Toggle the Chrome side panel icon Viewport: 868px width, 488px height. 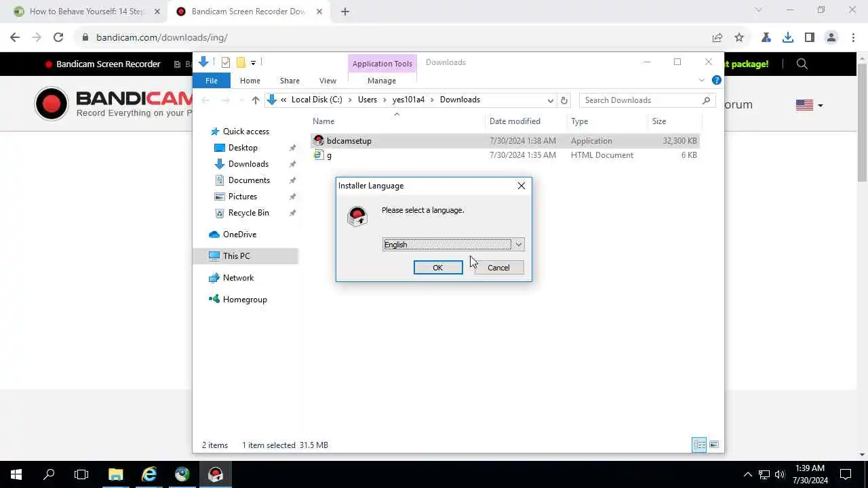(x=810, y=37)
